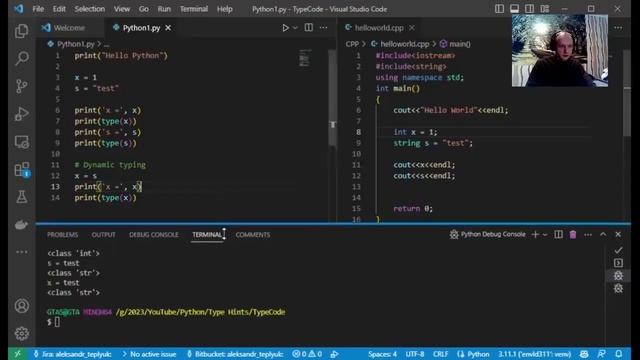Open Run and Debug view
Viewport: 640px width, 360px height.
coord(22,114)
